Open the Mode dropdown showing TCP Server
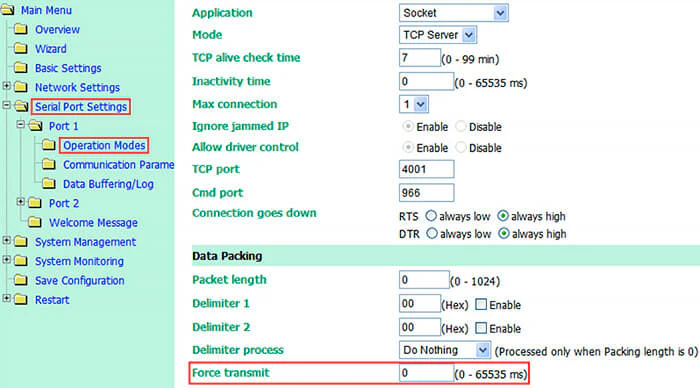The image size is (700, 388). [438, 35]
